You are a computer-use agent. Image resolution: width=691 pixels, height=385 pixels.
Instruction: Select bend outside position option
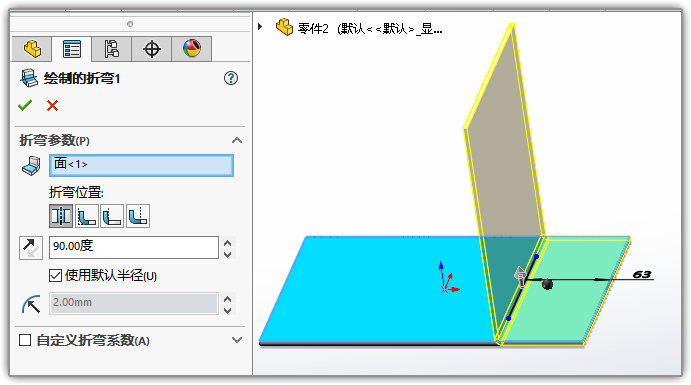pos(138,216)
